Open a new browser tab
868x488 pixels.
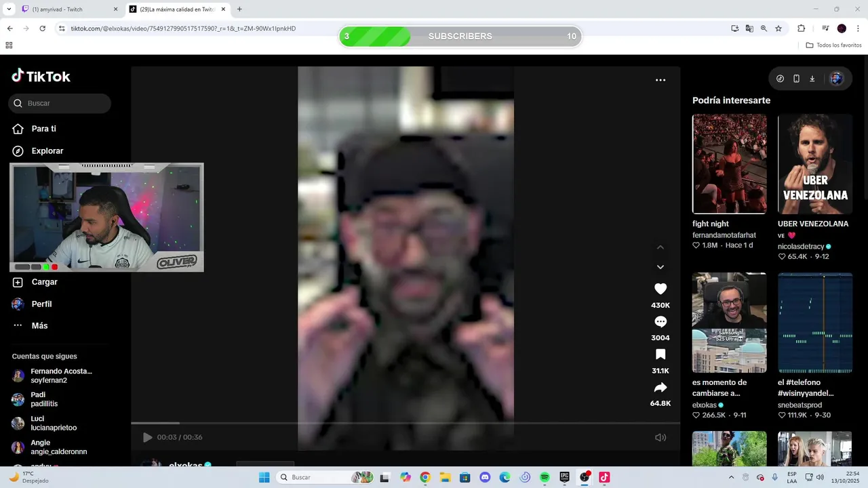[239, 9]
